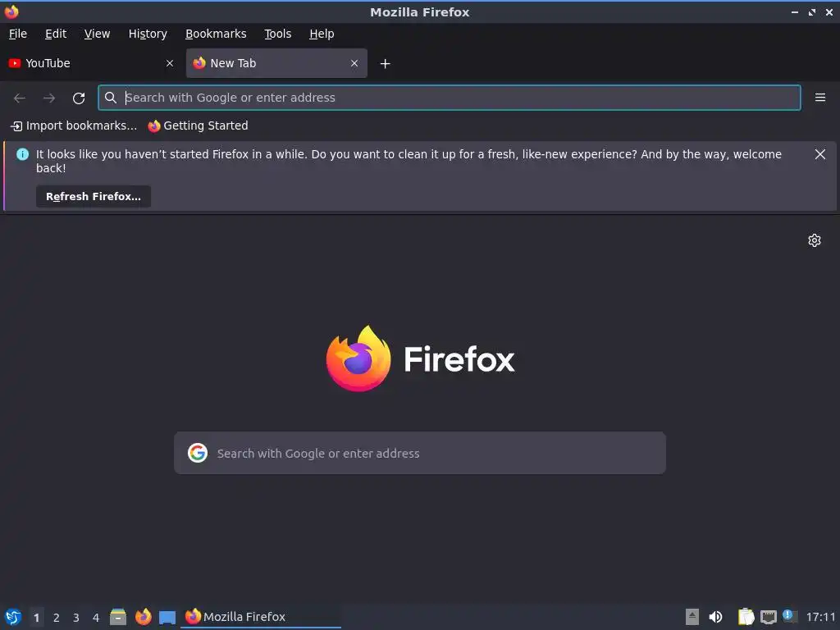The height and width of the screenshot is (630, 840).
Task: Click the removable media eject tray icon
Action: (692, 617)
